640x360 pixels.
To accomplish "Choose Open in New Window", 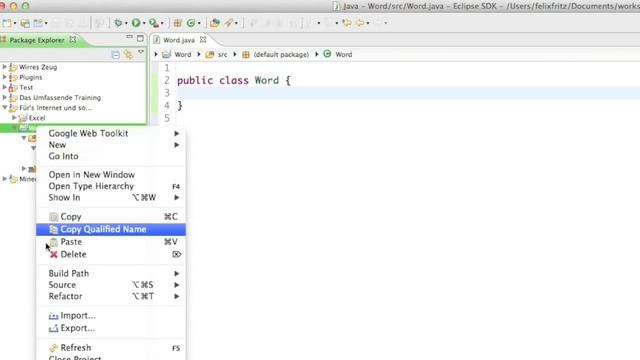I will [111, 175].
